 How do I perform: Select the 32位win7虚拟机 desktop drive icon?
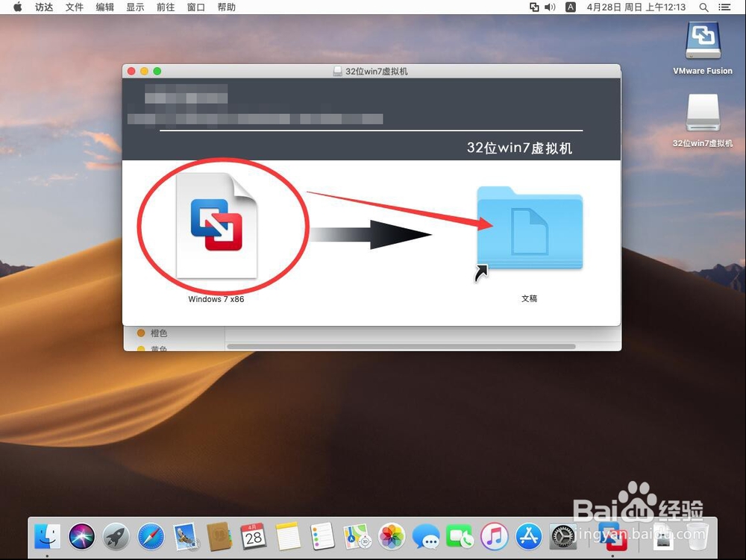pos(703,112)
